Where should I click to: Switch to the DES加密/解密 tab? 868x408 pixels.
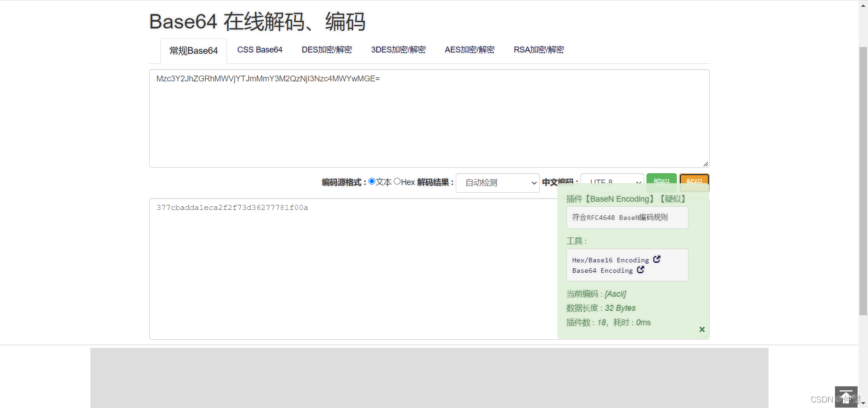[326, 50]
